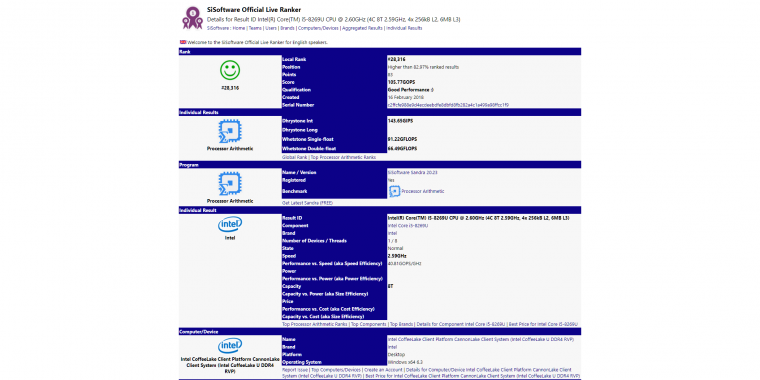Open Best Price for Intel CoffeeLake link
The height and width of the screenshot is (380, 760).
(x=472, y=376)
